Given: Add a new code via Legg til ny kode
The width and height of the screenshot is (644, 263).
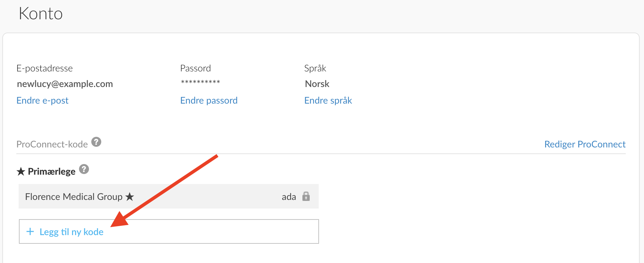Looking at the screenshot, I should point(169,231).
